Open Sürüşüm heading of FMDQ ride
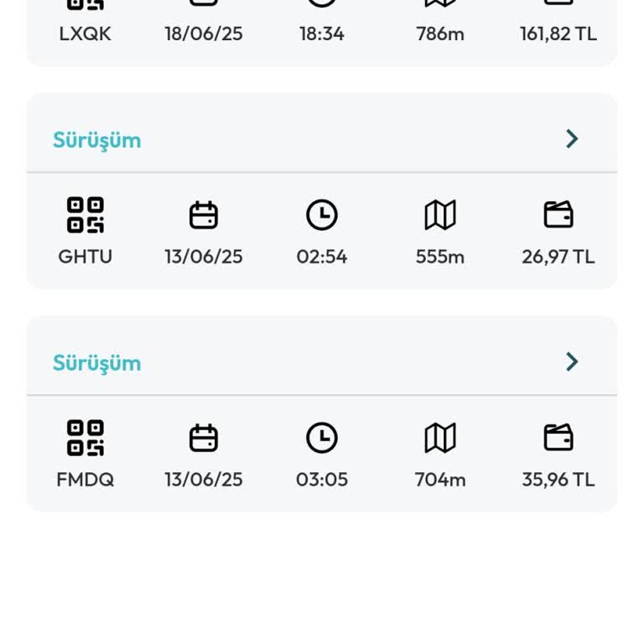644x644 pixels. (97, 363)
